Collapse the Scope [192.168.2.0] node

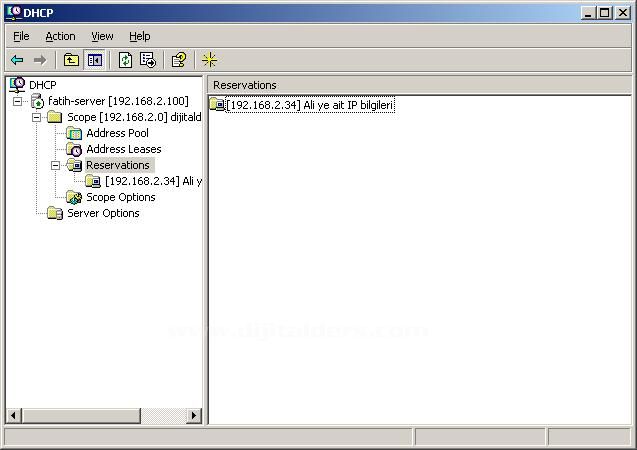(37, 117)
